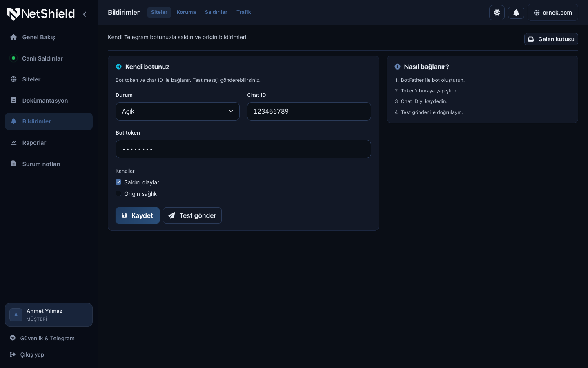Image resolution: width=588 pixels, height=368 pixels.
Task: Click the Güvenlik & Telegram icon
Action: [13, 338]
